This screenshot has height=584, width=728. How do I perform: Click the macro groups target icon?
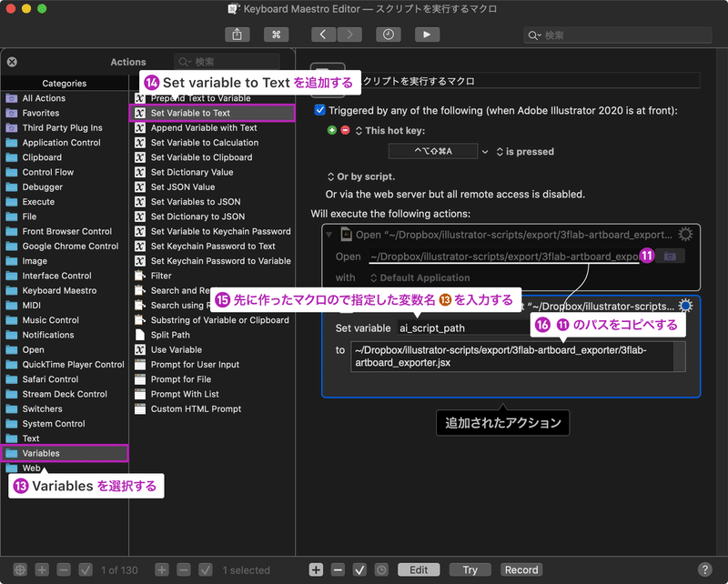[20, 569]
